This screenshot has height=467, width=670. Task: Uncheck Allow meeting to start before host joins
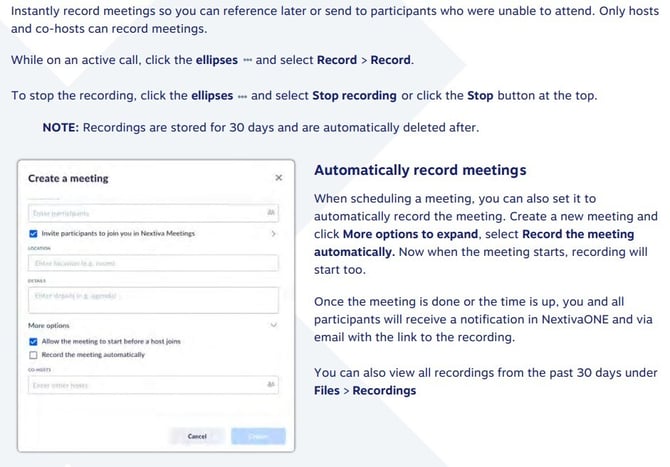[33, 342]
